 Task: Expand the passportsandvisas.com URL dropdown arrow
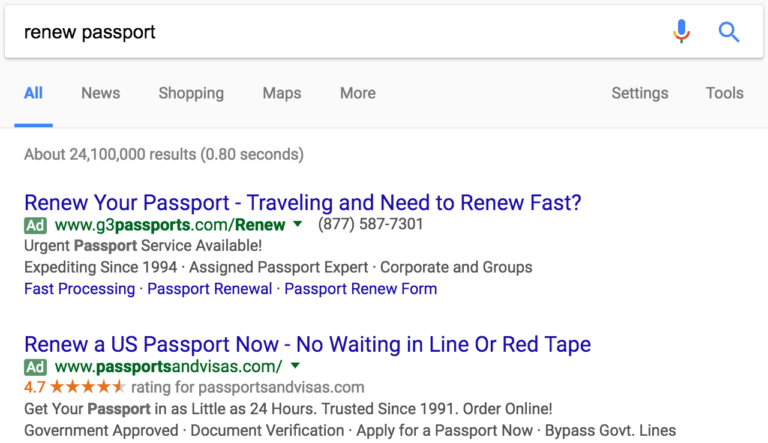(295, 366)
